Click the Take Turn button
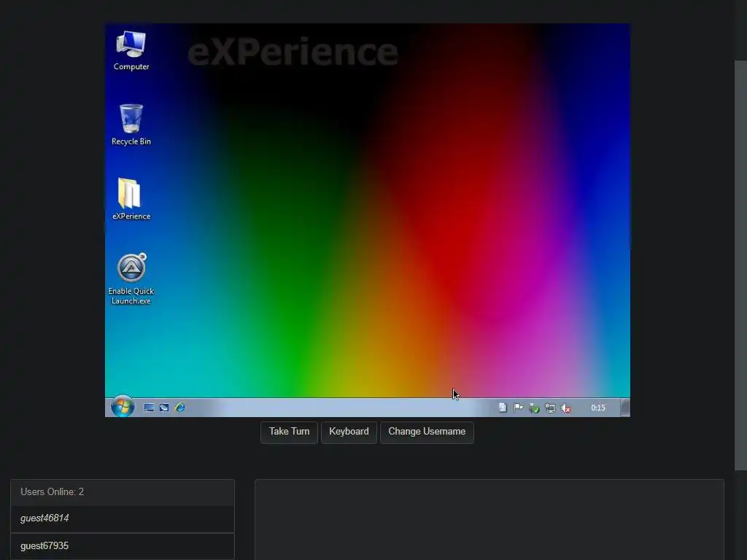This screenshot has width=747, height=560. point(289,432)
